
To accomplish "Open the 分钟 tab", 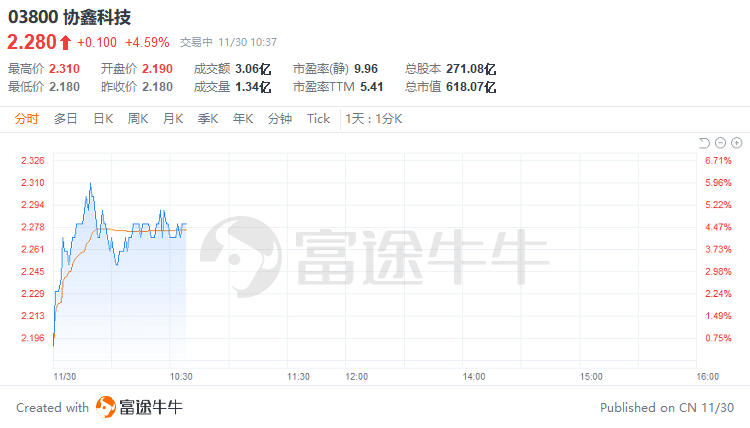I will click(280, 119).
